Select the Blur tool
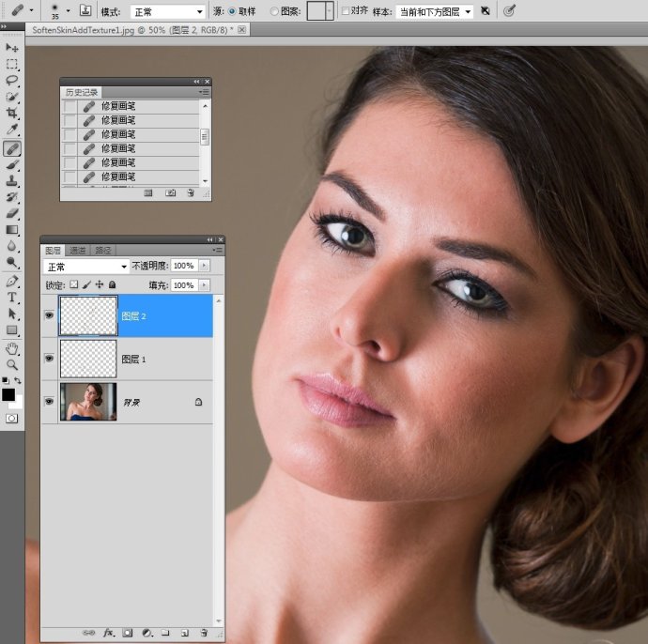 [12, 246]
